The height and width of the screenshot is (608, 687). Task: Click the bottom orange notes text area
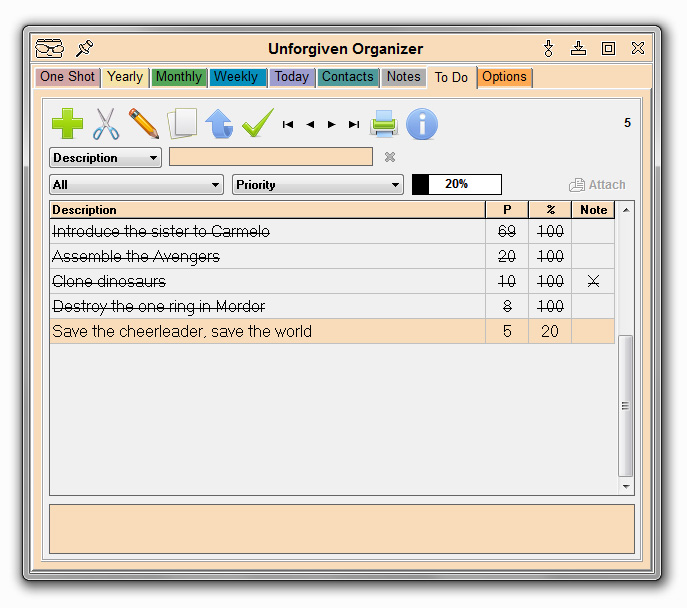(x=342, y=529)
